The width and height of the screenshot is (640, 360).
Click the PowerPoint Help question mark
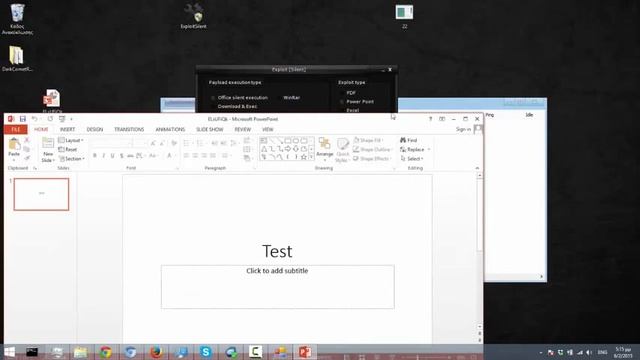pos(430,119)
